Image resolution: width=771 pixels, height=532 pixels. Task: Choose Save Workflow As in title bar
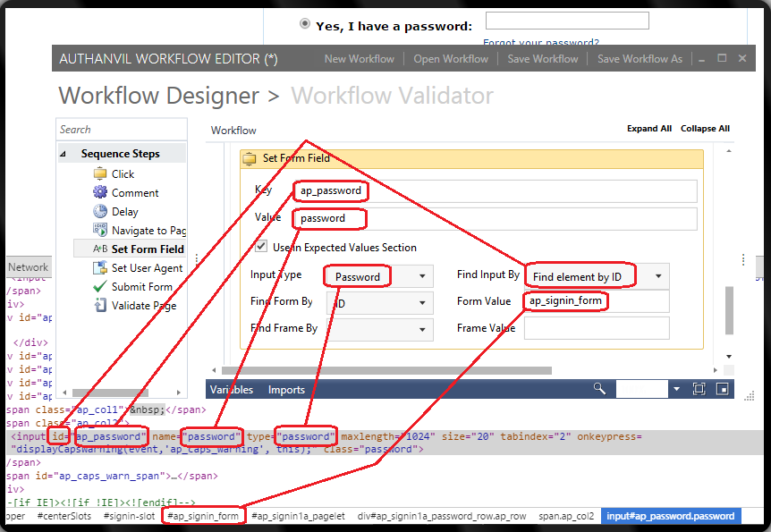tap(640, 59)
